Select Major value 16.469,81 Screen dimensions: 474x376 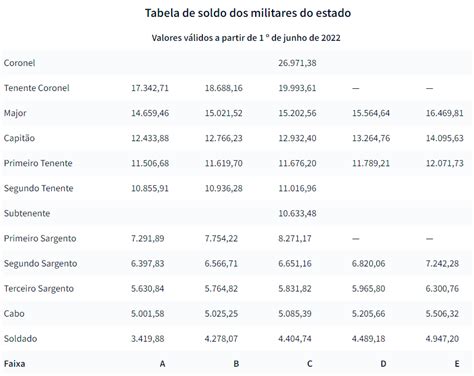point(445,113)
